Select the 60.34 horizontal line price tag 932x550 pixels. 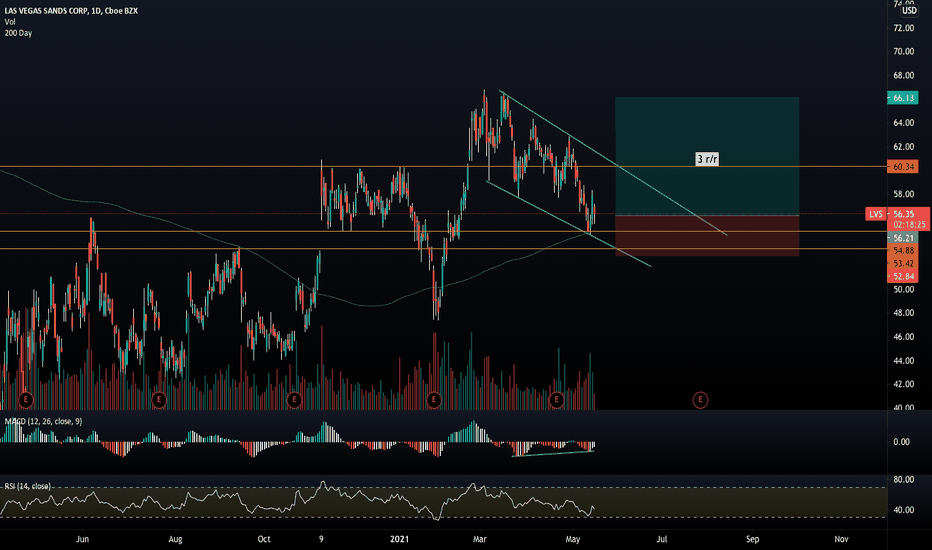[903, 166]
